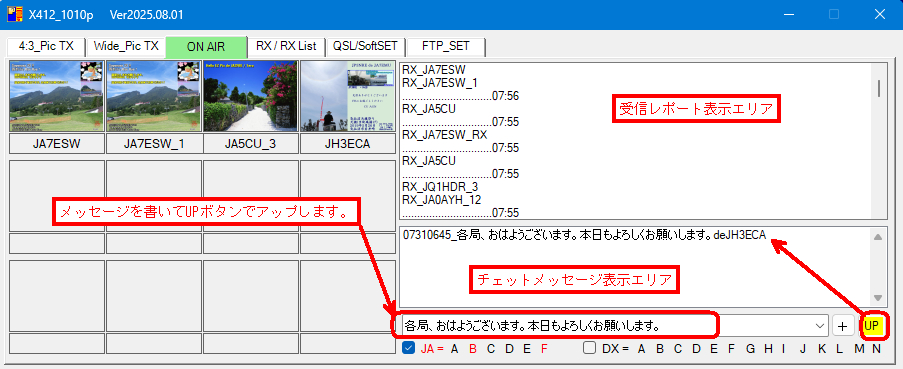Click the chat message area down arrow
The height and width of the screenshot is (369, 903).
coord(878,298)
